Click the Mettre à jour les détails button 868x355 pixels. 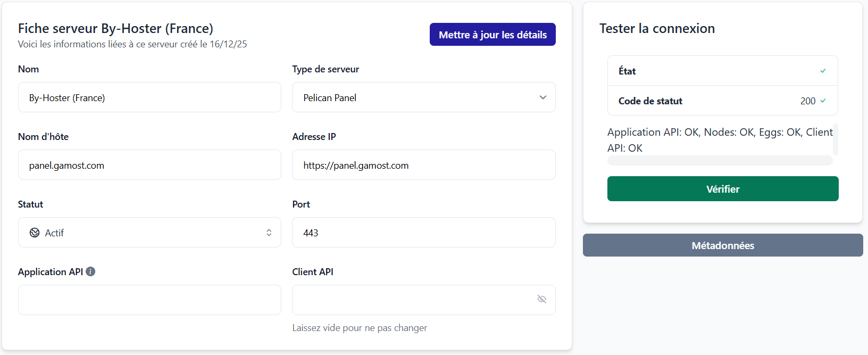(x=492, y=34)
